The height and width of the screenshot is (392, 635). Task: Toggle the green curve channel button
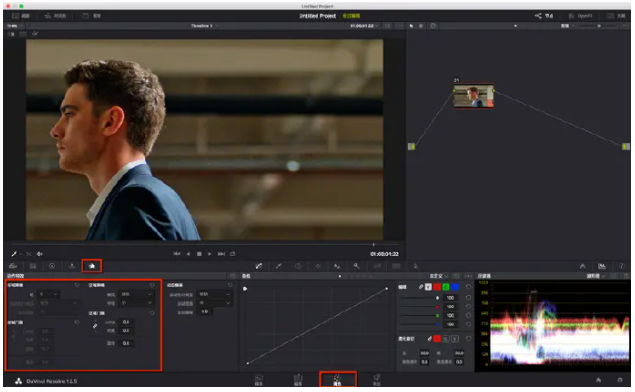446,287
